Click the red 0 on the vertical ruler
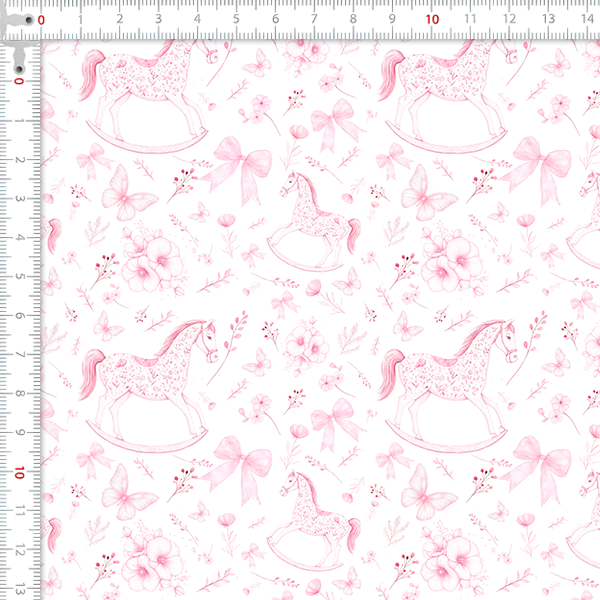This screenshot has height=600, width=600. click(19, 81)
